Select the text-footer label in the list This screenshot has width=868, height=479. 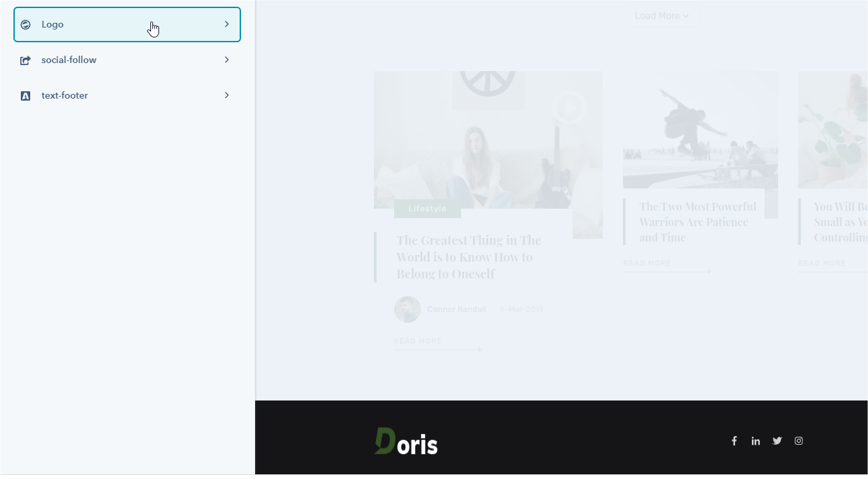tap(64, 95)
